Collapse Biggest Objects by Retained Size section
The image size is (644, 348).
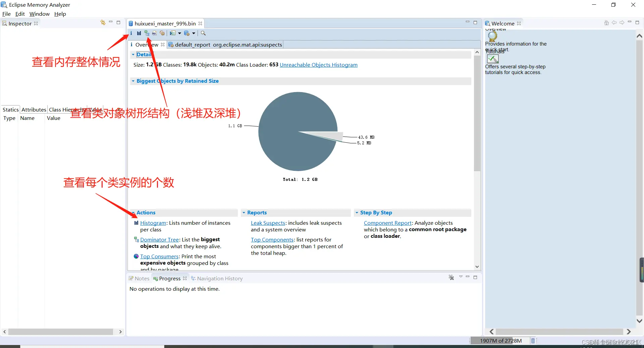[133, 81]
